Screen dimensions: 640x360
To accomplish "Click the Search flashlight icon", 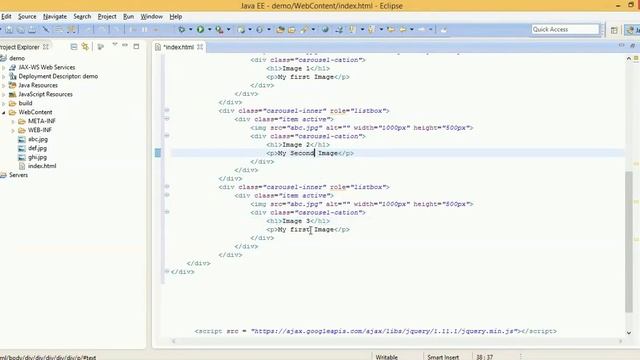I will click(x=304, y=29).
